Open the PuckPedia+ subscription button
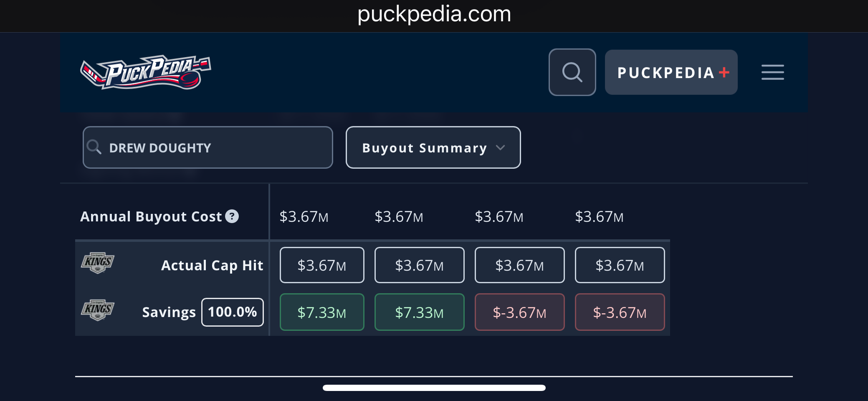868x401 pixels. pyautogui.click(x=671, y=72)
